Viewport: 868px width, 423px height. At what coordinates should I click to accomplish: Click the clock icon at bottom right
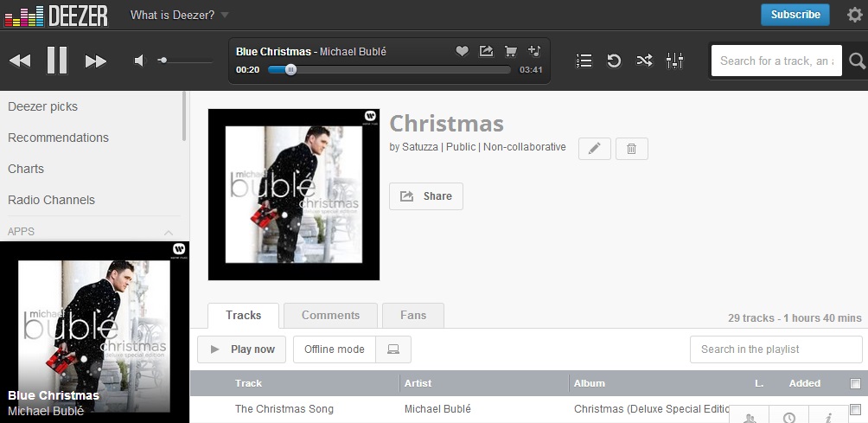788,418
